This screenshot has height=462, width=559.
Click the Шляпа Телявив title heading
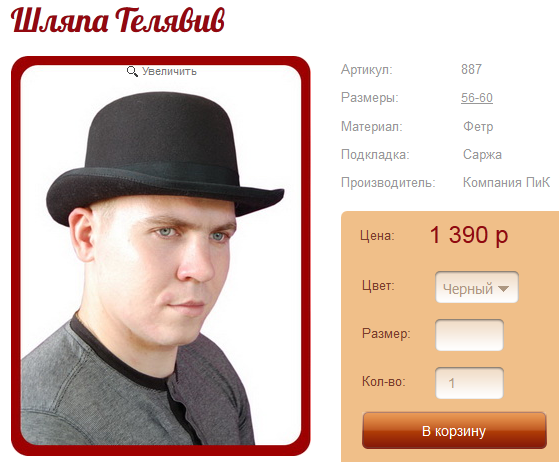click(118, 20)
